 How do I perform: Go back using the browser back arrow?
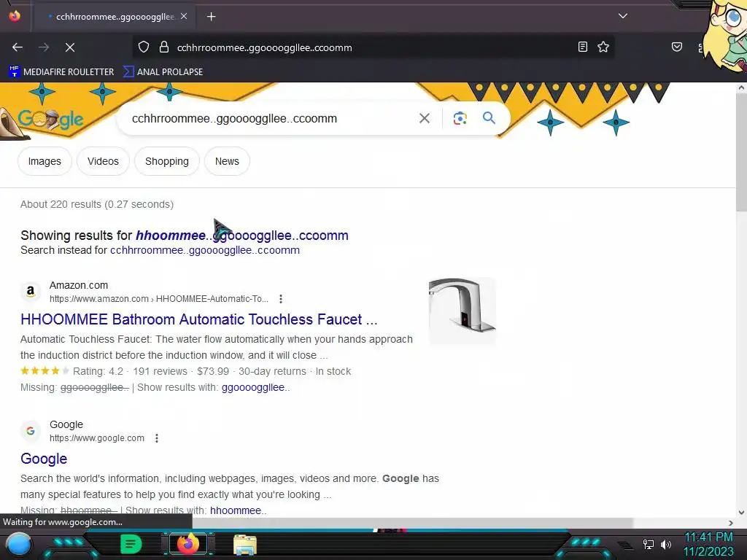coord(18,47)
